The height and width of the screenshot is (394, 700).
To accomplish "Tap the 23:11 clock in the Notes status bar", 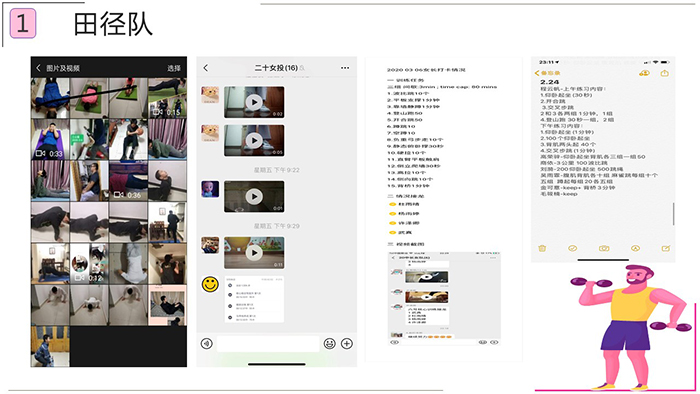I will (x=546, y=62).
